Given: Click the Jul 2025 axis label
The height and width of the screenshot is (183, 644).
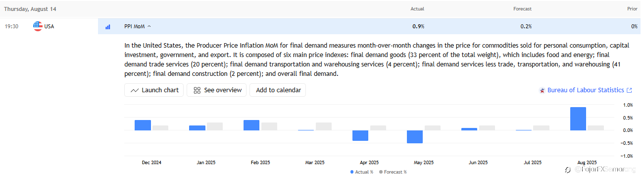Looking at the screenshot, I should [x=533, y=162].
